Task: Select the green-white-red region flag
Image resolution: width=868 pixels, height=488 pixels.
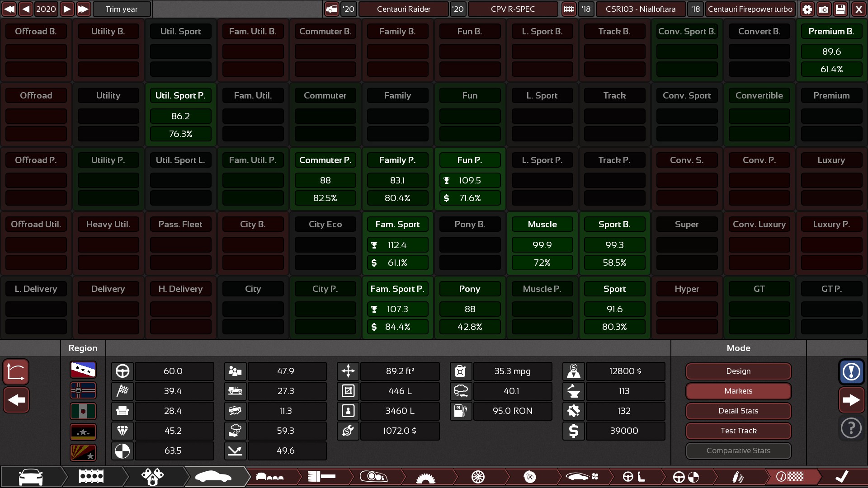Action: click(83, 411)
